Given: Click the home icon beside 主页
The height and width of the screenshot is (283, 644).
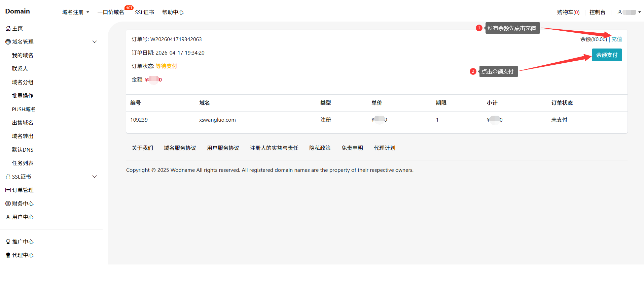Looking at the screenshot, I should coord(8,29).
